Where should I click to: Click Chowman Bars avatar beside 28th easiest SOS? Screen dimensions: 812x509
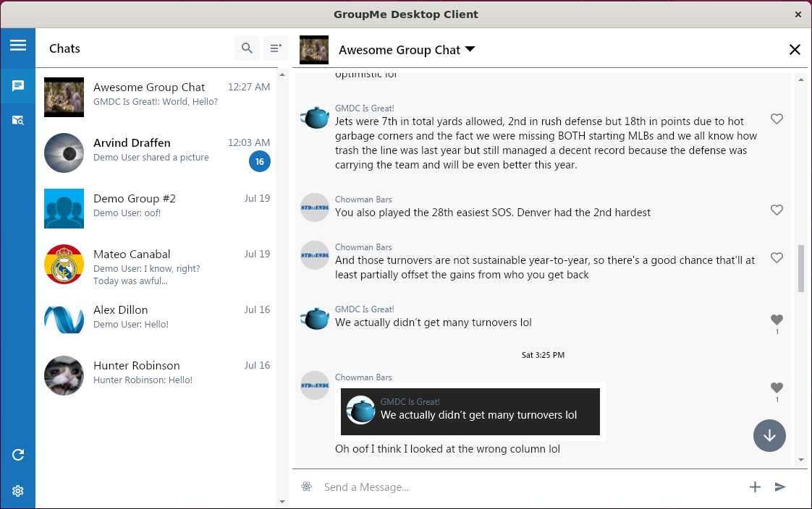315,208
